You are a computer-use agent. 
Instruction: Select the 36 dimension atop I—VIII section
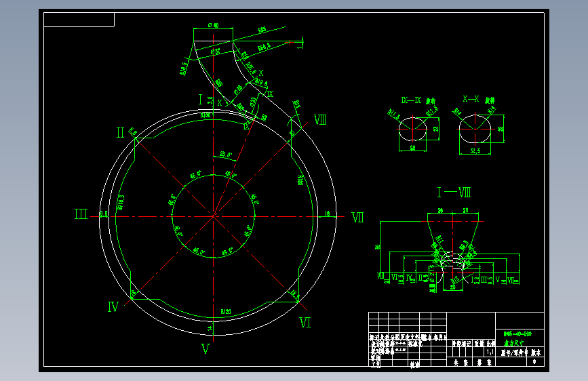pos(440,211)
